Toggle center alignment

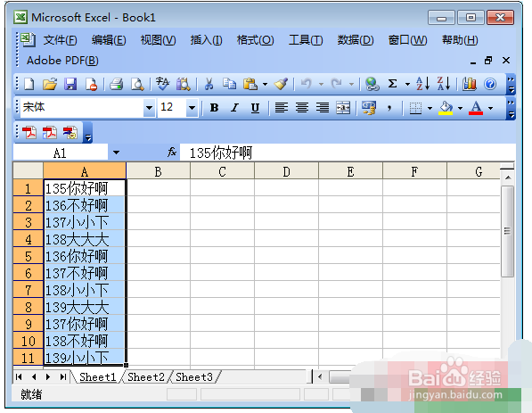click(301, 108)
